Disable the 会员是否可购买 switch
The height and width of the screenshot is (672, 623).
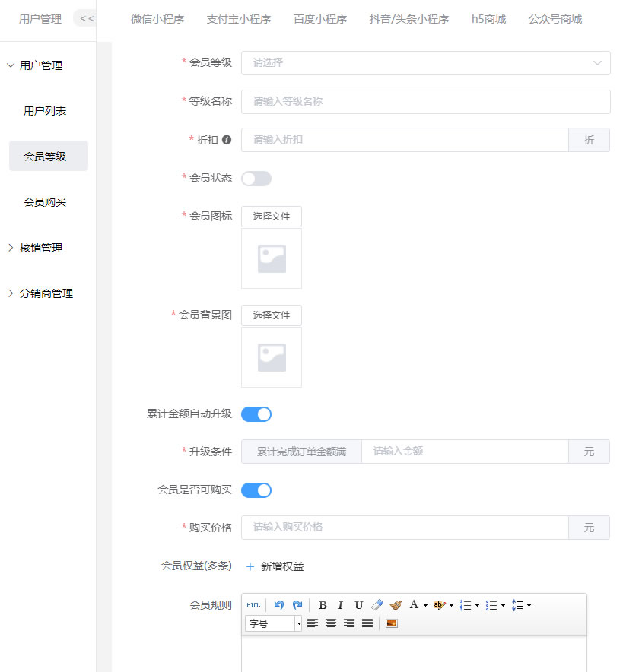pyautogui.click(x=256, y=490)
